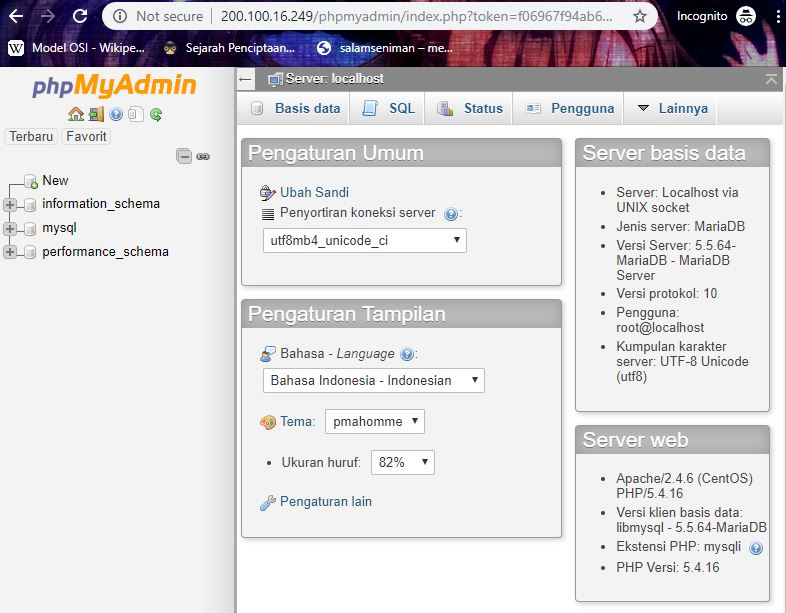
Task: Collapse the top page header chevron icon
Action: 771,79
